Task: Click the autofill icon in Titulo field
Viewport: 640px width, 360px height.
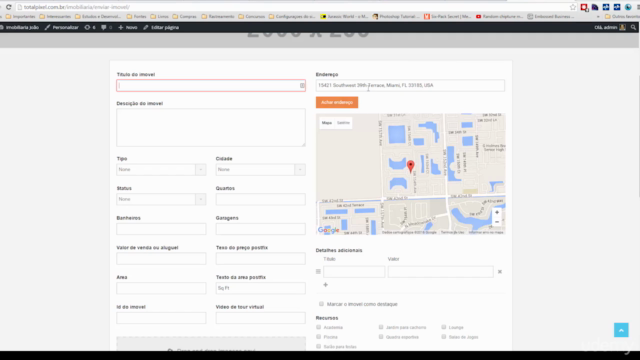Action: click(x=302, y=85)
